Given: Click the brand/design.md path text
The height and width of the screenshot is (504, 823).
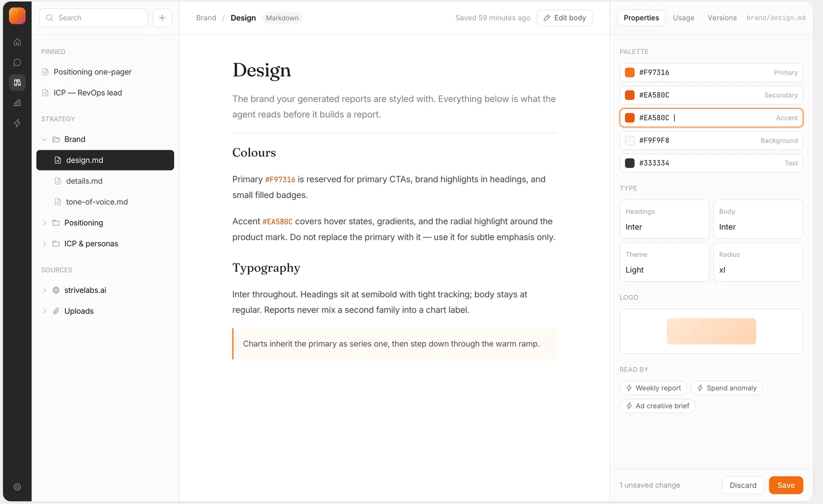Looking at the screenshot, I should (776, 18).
